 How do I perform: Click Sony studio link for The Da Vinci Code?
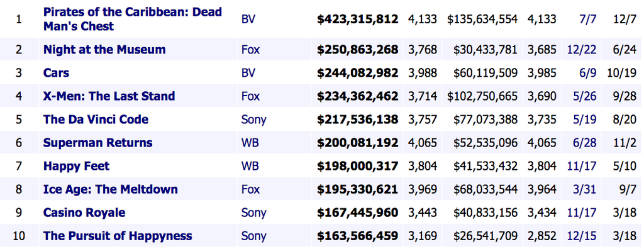[254, 119]
